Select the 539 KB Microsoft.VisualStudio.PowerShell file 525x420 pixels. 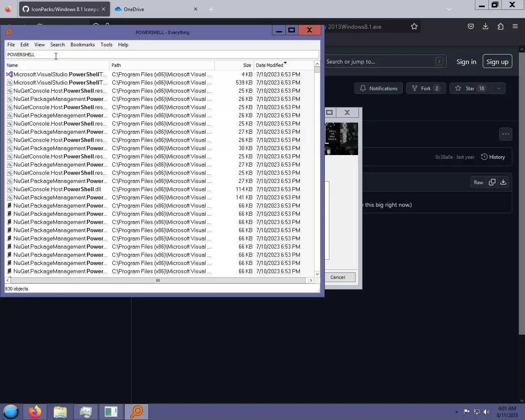[x=160, y=82]
